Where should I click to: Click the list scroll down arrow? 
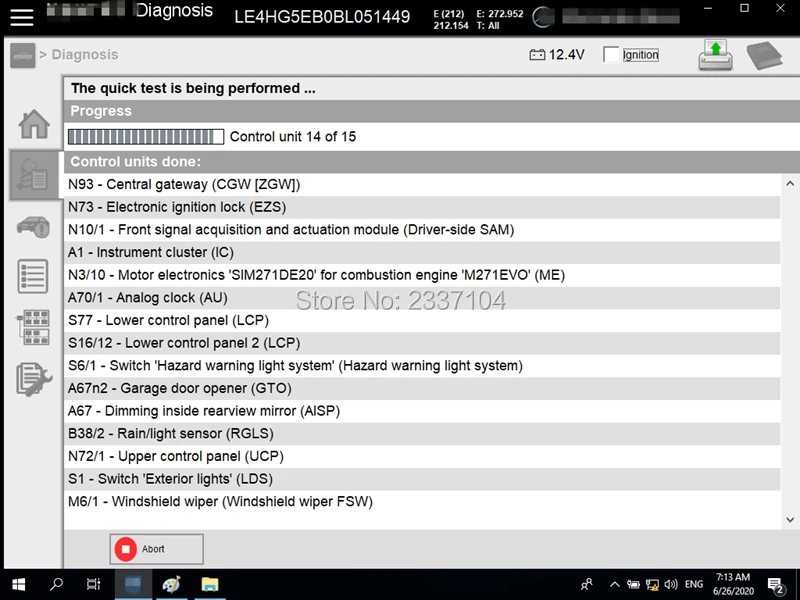790,520
